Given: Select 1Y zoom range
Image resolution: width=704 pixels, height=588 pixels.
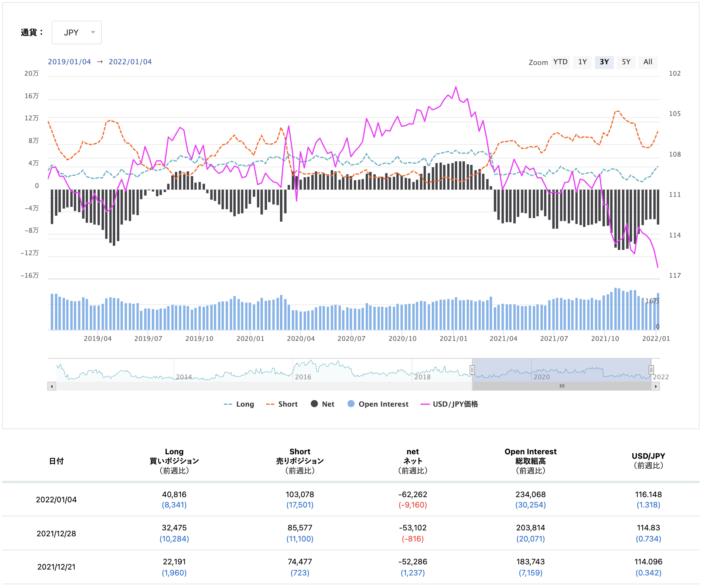Looking at the screenshot, I should [x=582, y=62].
